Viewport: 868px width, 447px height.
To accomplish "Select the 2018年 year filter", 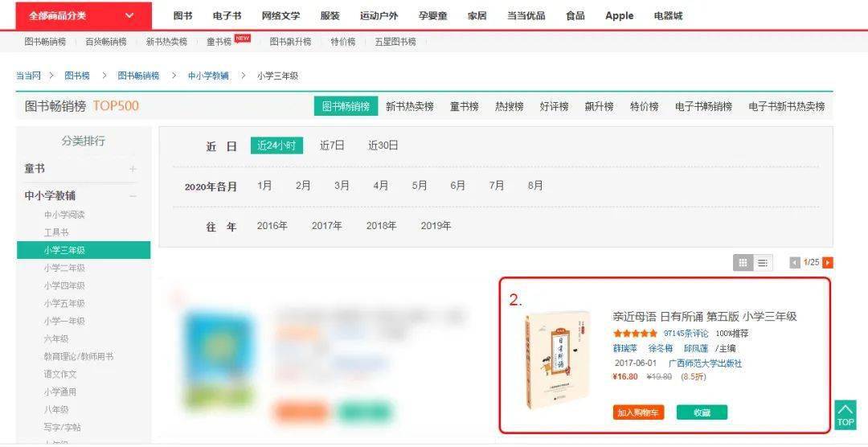I will (382, 226).
